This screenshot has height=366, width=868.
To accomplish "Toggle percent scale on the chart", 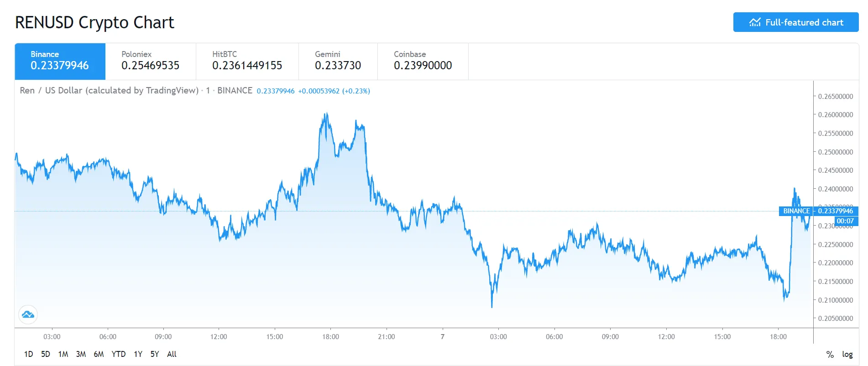I will [x=830, y=354].
